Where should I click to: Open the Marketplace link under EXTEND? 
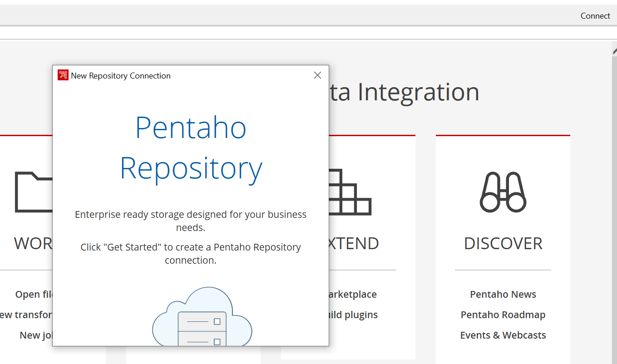coord(353,294)
